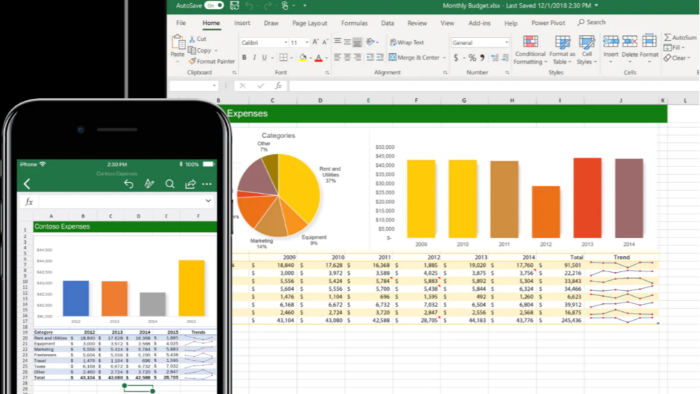
Task: Click Decrease Indent icon
Action: click(x=370, y=58)
